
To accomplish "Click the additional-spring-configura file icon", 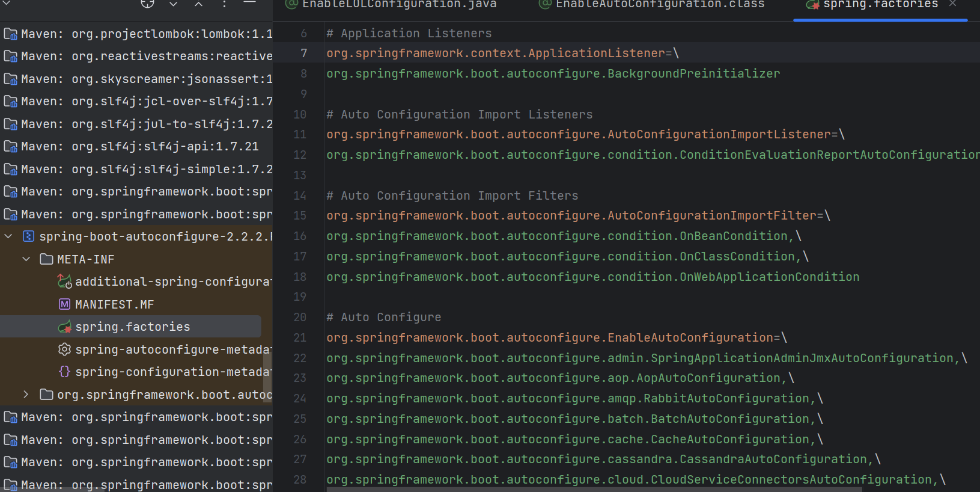I will 64,281.
